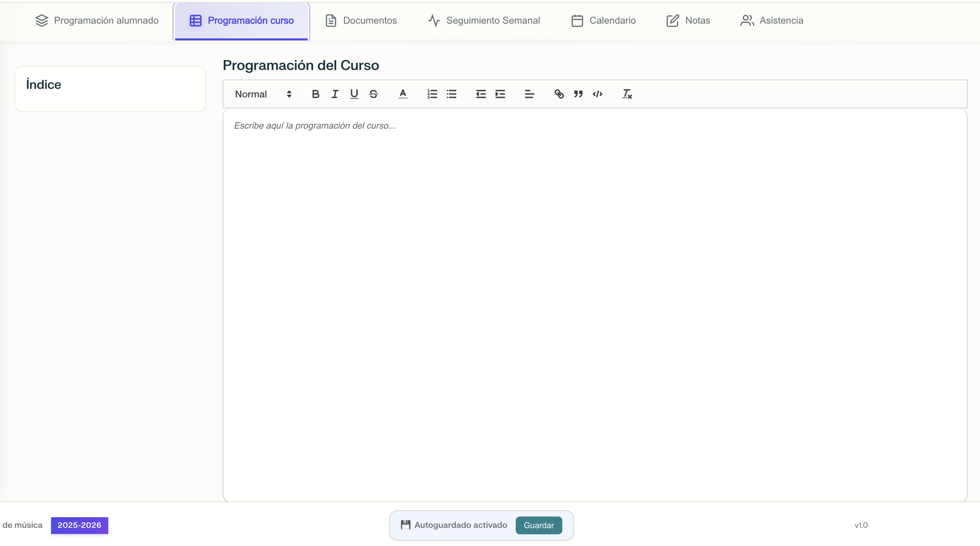Screen dimensions: 980x546
Task: Open the Normal heading style dropdown
Action: point(263,94)
